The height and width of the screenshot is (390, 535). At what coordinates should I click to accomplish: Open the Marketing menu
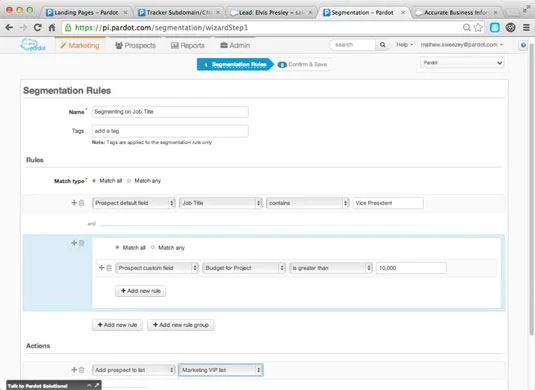(80, 45)
